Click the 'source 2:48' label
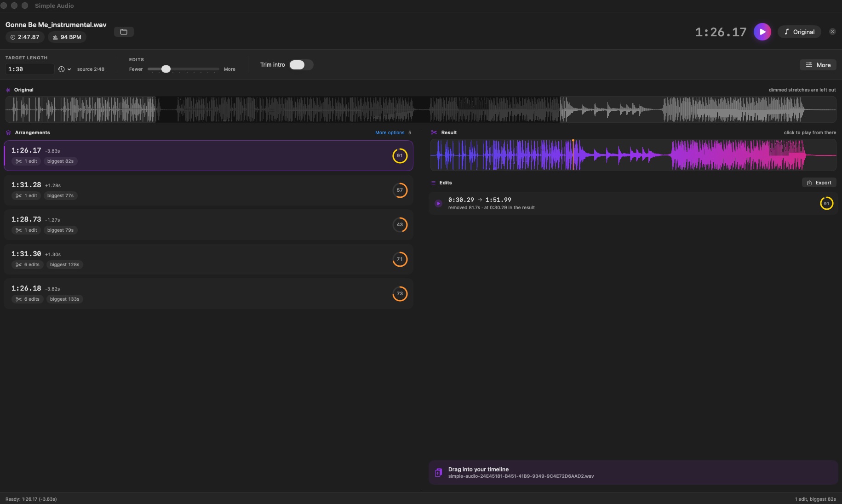 (91, 69)
